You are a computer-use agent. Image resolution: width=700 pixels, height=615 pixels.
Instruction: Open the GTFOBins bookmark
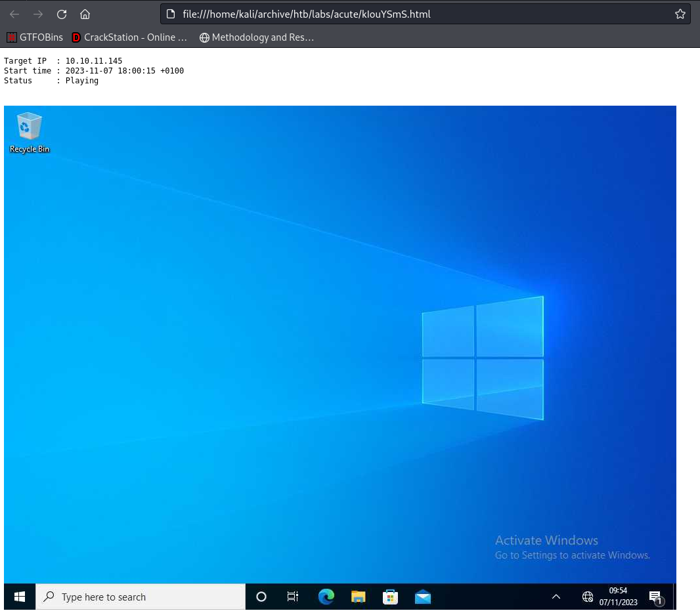click(x=35, y=37)
